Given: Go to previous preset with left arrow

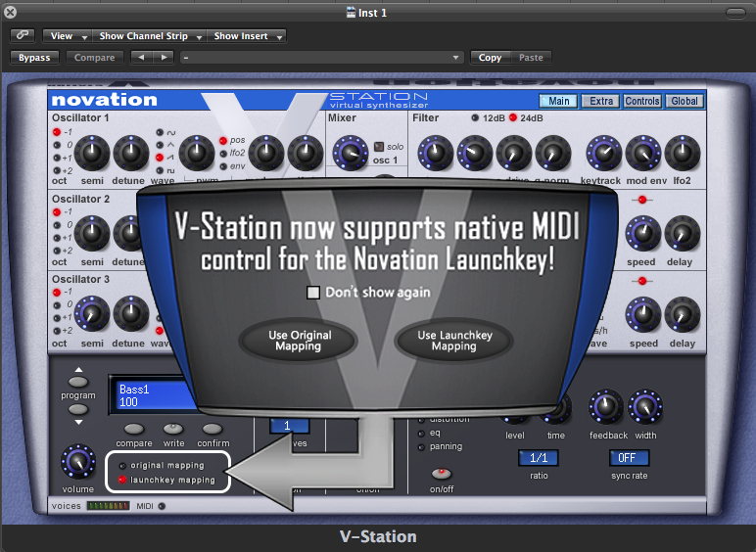Looking at the screenshot, I should click(141, 58).
